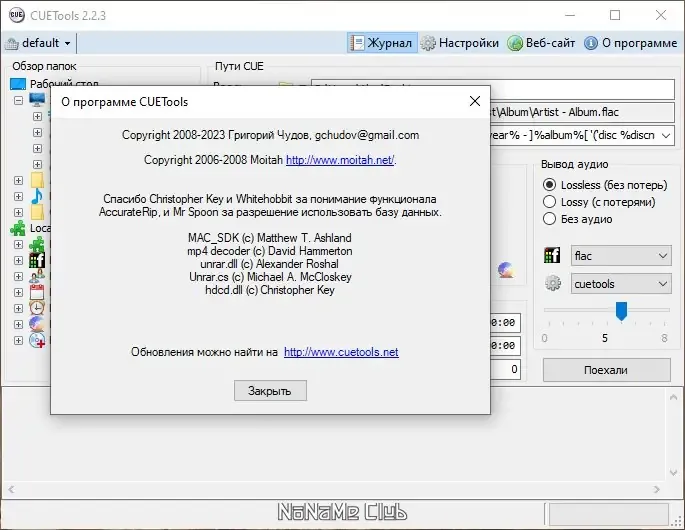
Task: Click the Пути CUE section label
Action: [239, 66]
